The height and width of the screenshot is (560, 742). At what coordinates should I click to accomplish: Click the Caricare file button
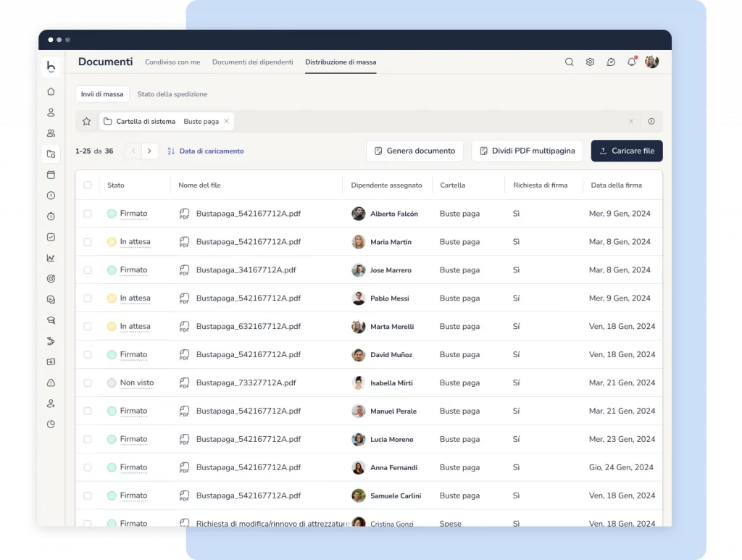[627, 151]
